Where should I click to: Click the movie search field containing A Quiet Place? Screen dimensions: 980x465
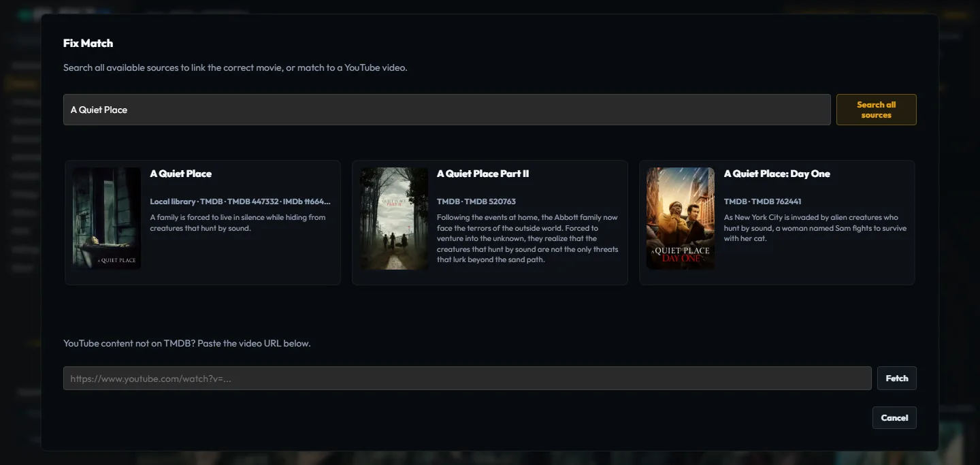click(x=446, y=110)
